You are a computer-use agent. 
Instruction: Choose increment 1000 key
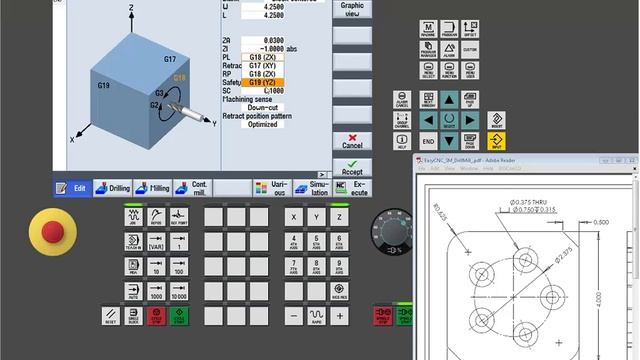pyautogui.click(x=156, y=291)
